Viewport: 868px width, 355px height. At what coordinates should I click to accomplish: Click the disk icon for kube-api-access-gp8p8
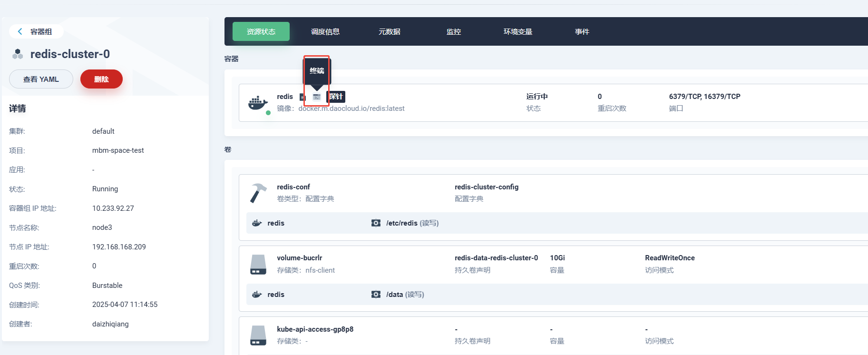coord(258,335)
